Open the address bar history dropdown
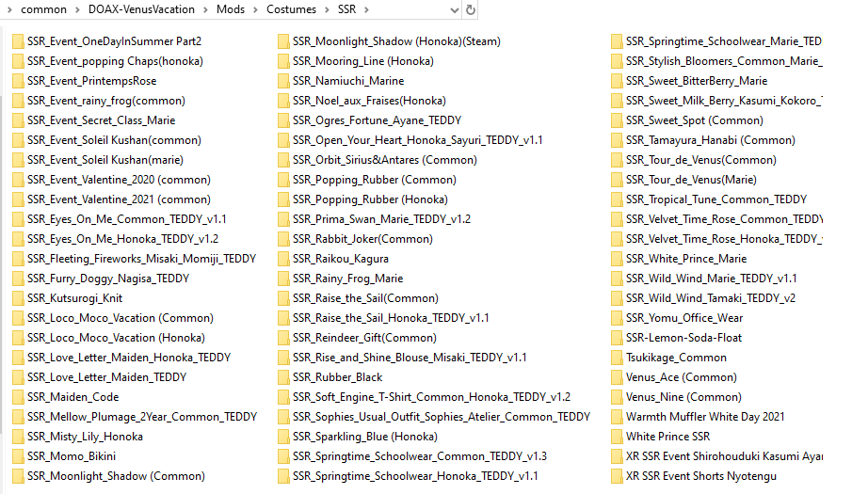This screenshot has height=494, width=868. click(x=455, y=9)
